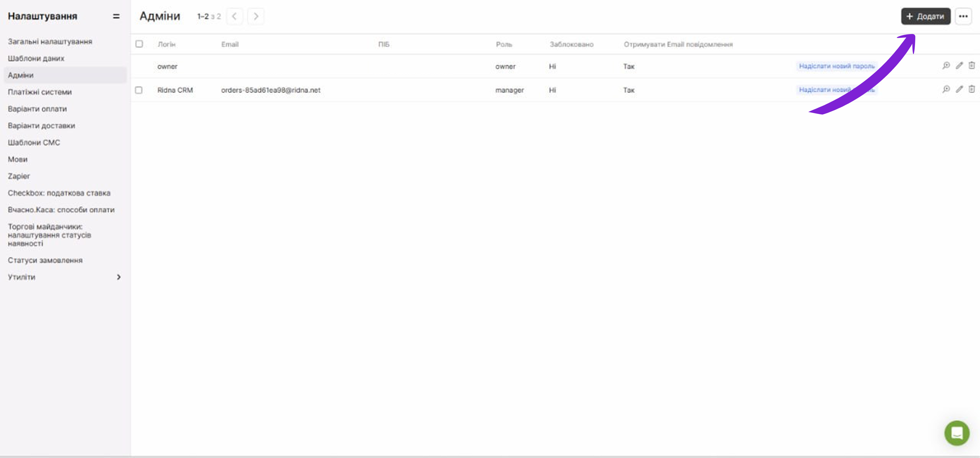Go to next page of admins
This screenshot has height=458, width=980.
coord(256,16)
